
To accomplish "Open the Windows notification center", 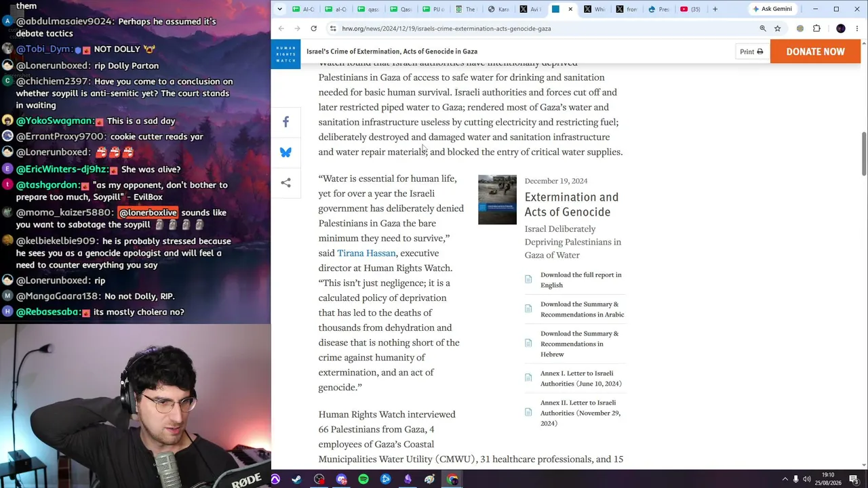I will [854, 480].
